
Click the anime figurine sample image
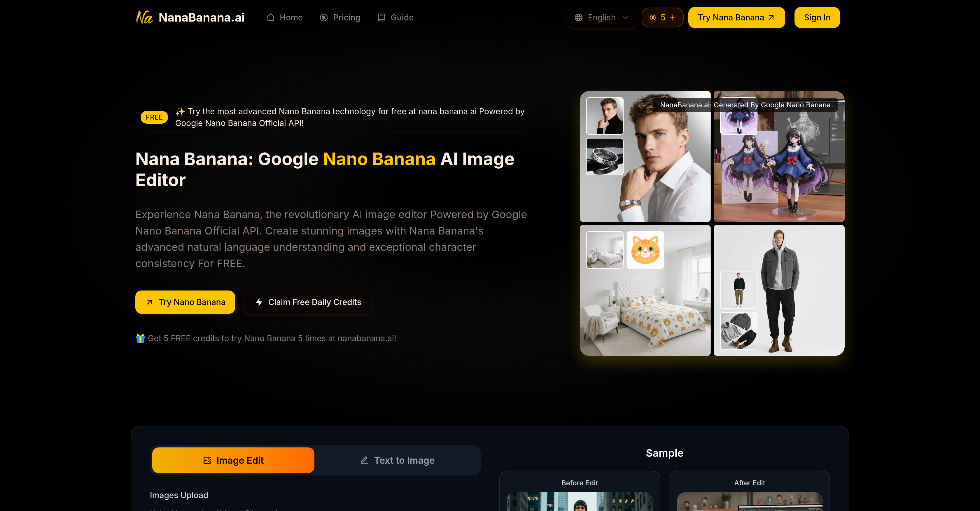778,157
